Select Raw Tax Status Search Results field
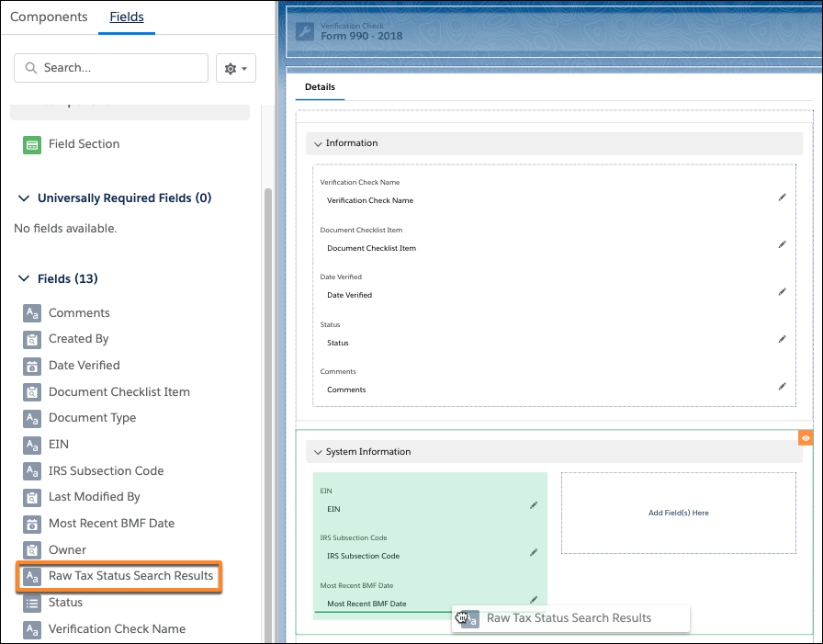 [x=130, y=576]
